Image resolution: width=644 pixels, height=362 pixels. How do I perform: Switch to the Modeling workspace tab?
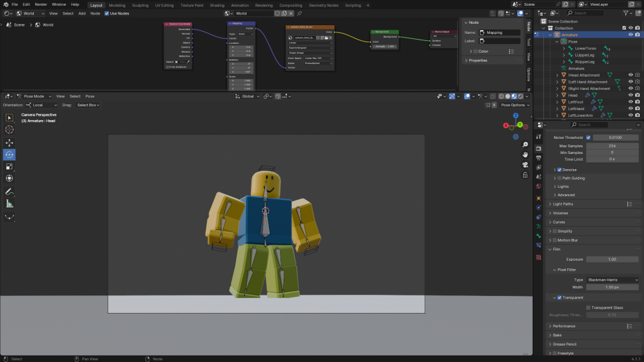tap(117, 5)
